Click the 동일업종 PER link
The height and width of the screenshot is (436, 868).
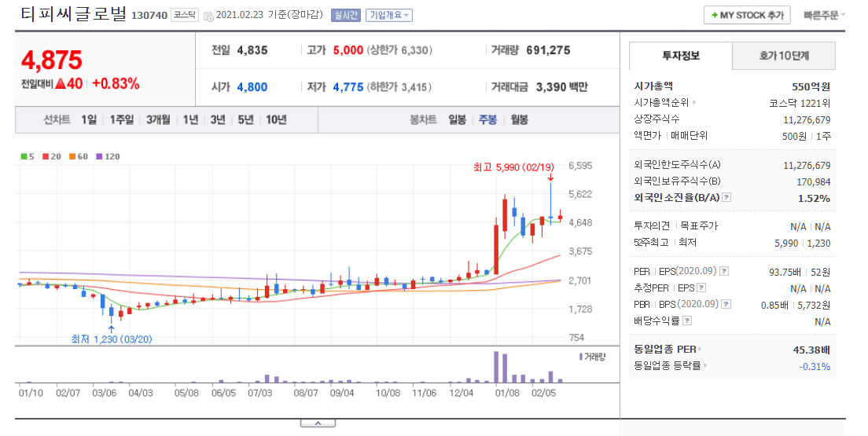665,349
